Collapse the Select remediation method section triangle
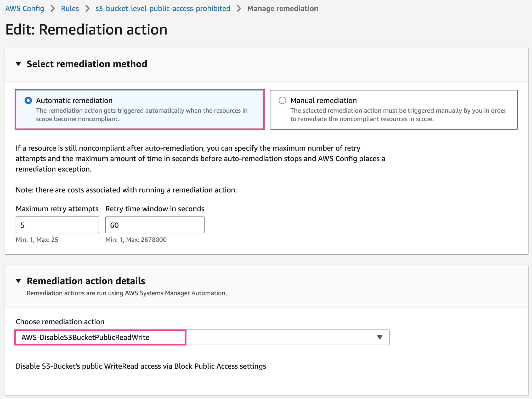 (x=18, y=64)
